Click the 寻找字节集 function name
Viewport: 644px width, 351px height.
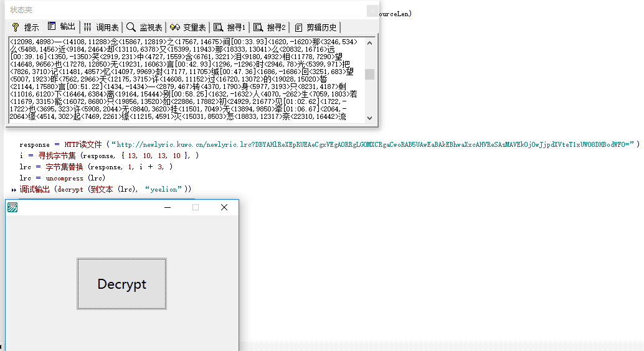point(57,156)
